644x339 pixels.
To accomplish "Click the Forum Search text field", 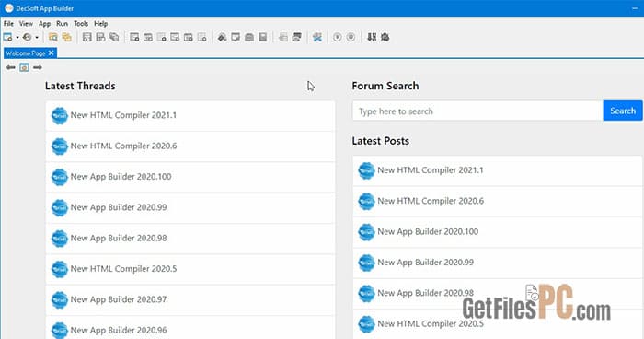I will tap(477, 111).
